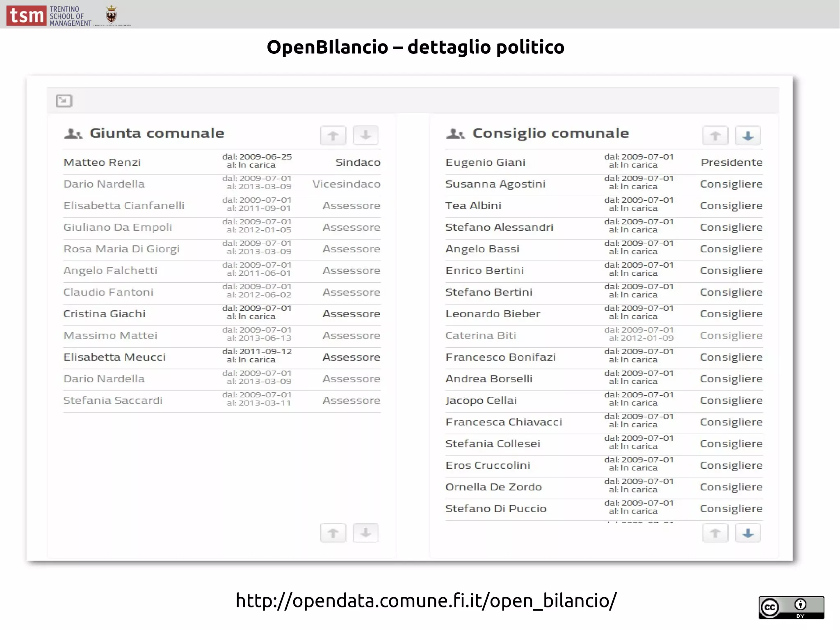Click the collapse panel icon in the gray toolbar
Viewport: 840px width, 630px height.
64,101
